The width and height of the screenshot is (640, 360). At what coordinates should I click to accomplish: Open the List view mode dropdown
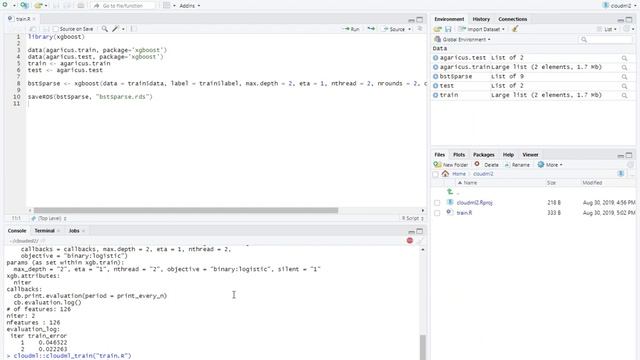tap(607, 29)
